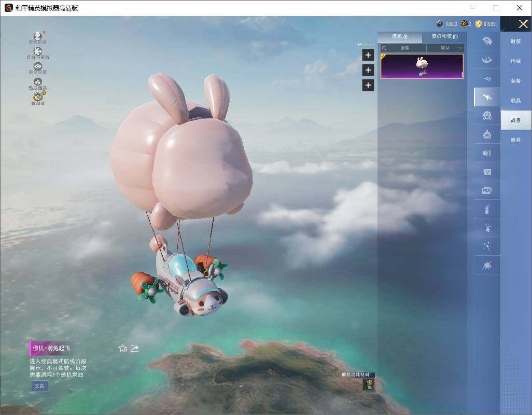The image size is (532, 415).
Task: Click the emulator logo in title bar
Action: (x=8, y=8)
